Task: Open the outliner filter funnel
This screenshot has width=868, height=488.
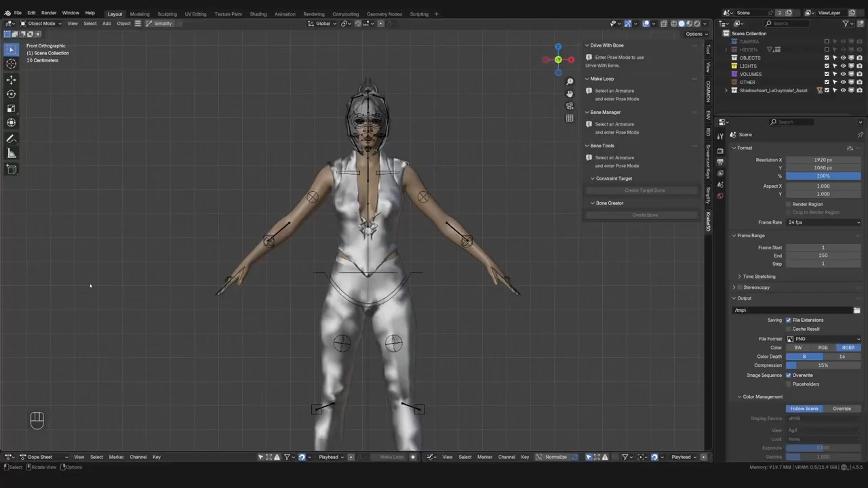Action: pos(847,24)
